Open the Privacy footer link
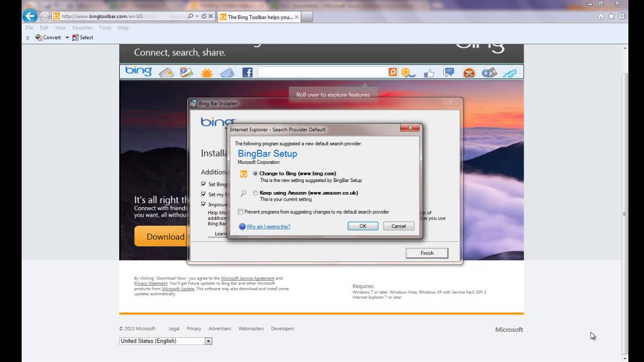 (x=194, y=329)
